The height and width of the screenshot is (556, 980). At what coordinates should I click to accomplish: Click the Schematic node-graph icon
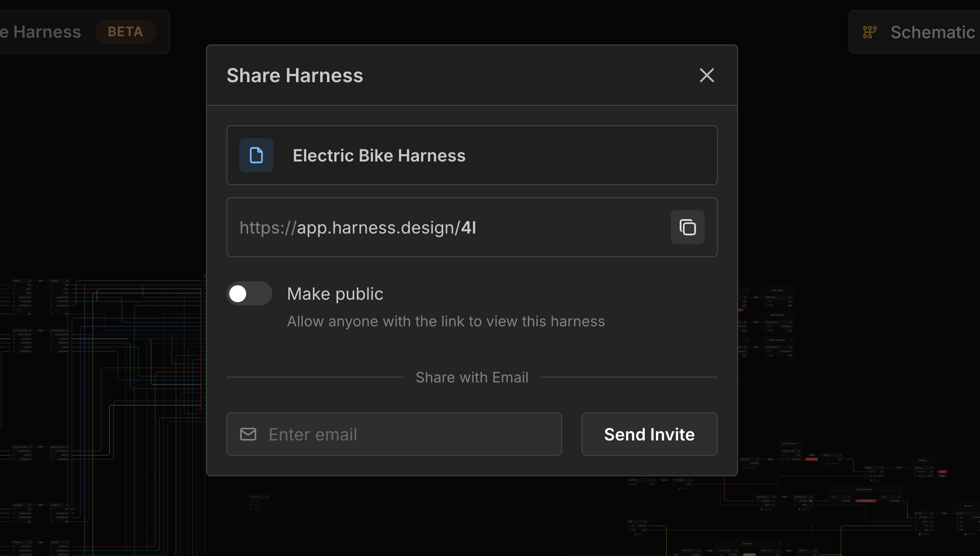[870, 32]
